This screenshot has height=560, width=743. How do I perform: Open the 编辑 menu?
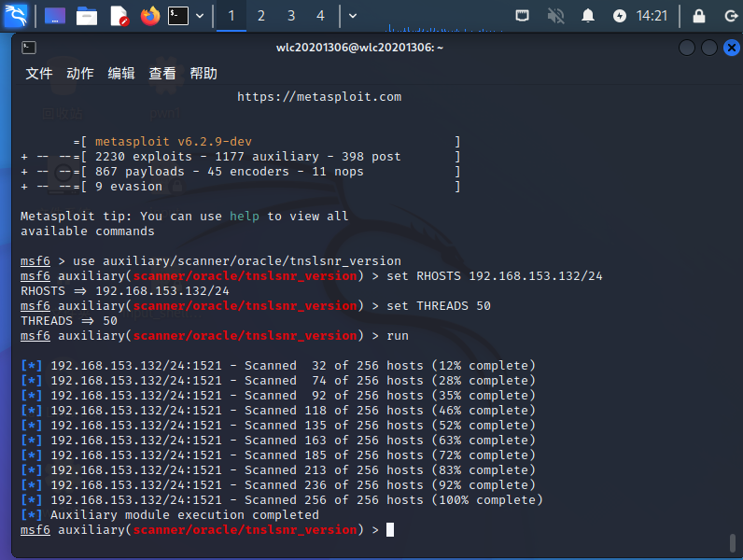click(121, 74)
